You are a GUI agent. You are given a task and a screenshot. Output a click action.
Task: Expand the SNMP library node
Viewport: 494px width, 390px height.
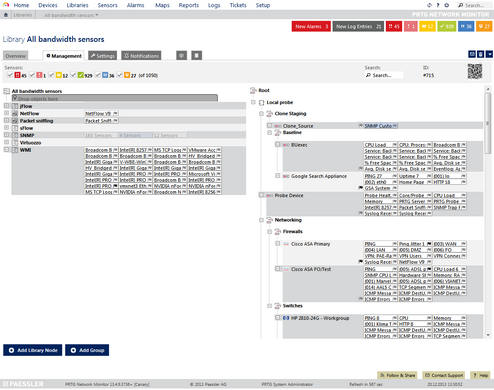(x=6, y=135)
